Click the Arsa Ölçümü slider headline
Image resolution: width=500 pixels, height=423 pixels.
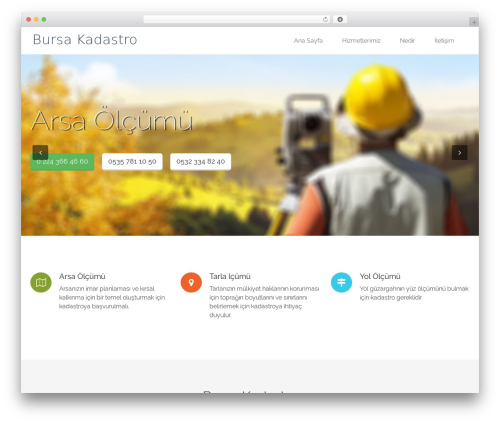pyautogui.click(x=112, y=121)
